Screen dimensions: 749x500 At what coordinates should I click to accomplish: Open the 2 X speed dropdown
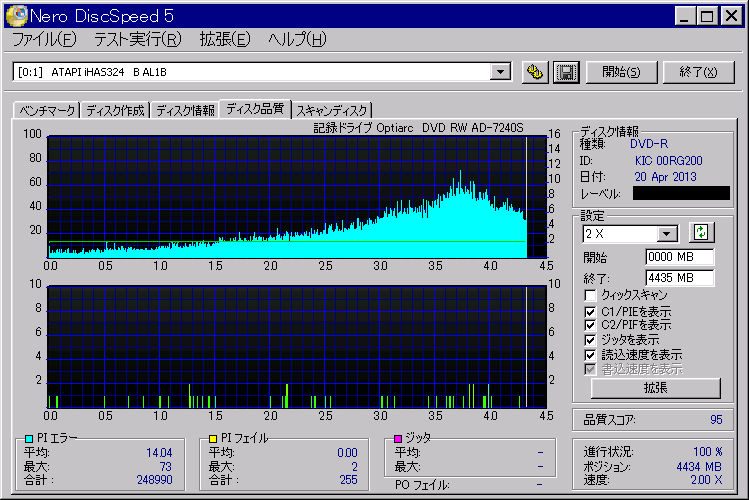[666, 234]
